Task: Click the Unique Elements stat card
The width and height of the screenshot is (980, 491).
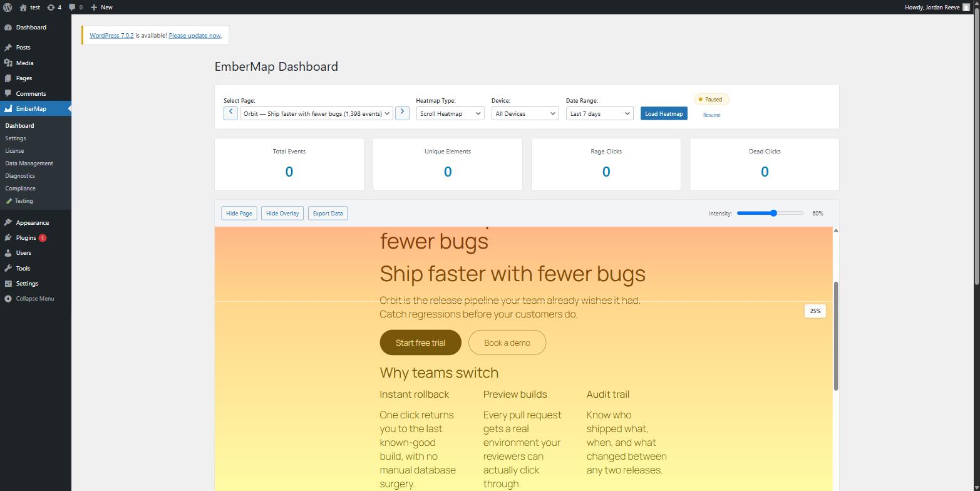Action: click(x=448, y=164)
